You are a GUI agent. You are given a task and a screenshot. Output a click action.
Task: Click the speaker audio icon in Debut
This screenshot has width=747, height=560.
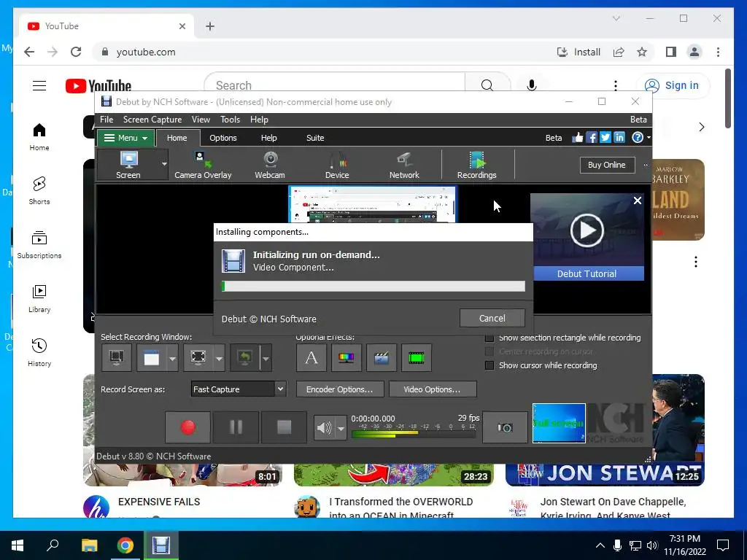point(324,427)
